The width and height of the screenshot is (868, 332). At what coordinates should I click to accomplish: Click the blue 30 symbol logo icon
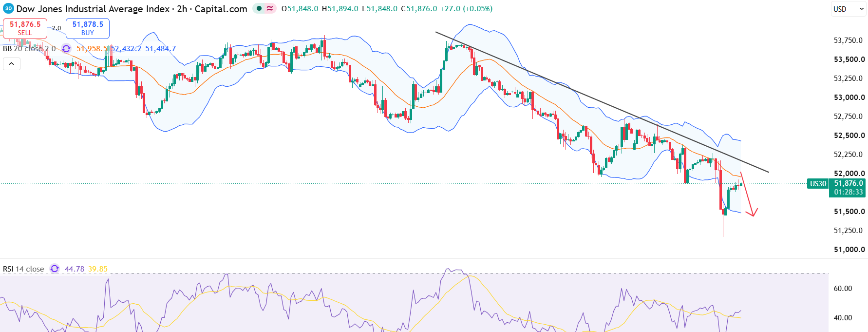click(8, 8)
